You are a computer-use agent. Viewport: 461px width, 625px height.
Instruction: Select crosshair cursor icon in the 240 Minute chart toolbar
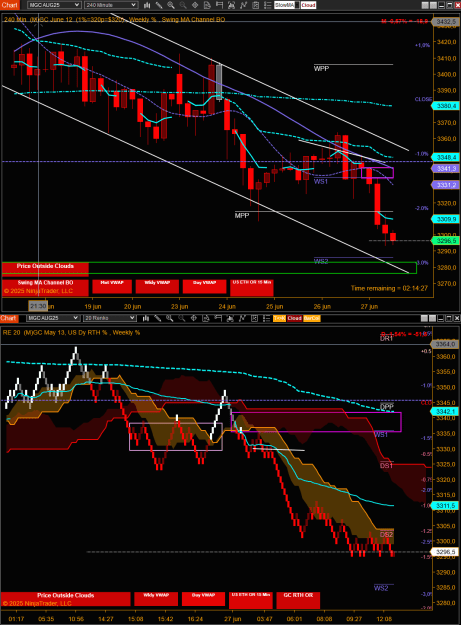(x=195, y=5)
